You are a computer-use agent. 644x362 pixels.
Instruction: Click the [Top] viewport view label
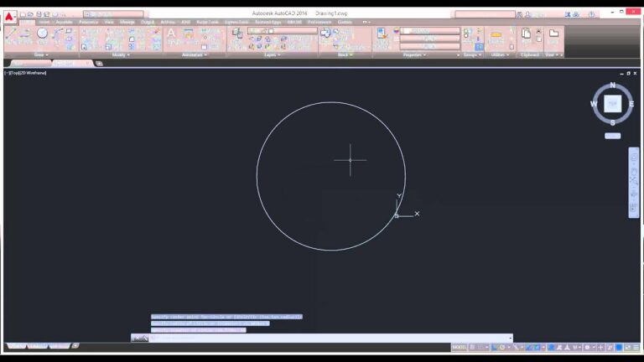click(15, 73)
